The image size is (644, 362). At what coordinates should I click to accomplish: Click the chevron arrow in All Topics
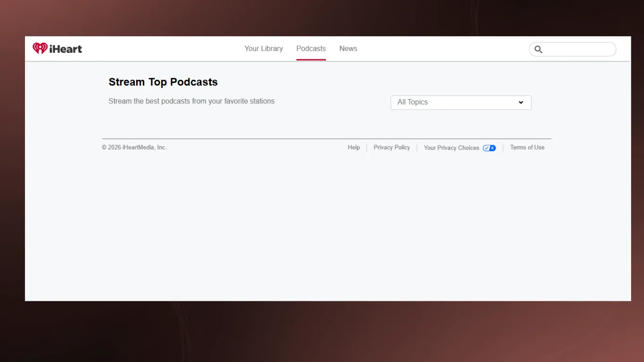(521, 102)
